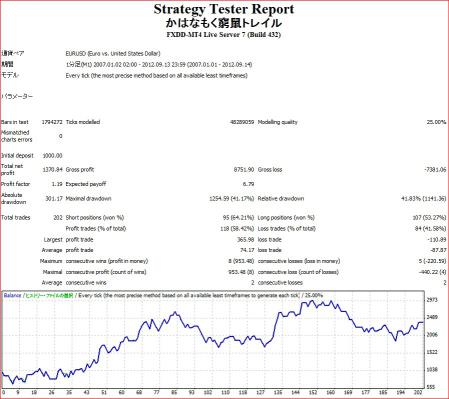Click the balance curve peak near trade 152
Viewport: 449px width, 399px height.
(312, 301)
